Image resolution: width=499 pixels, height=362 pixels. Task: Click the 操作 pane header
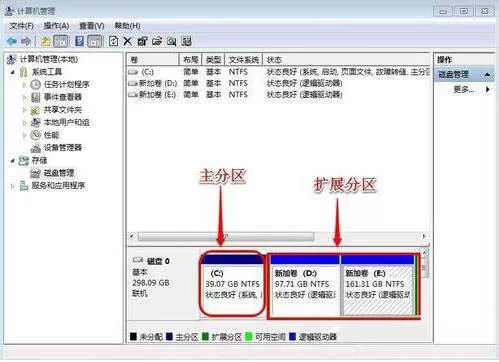tap(464, 60)
